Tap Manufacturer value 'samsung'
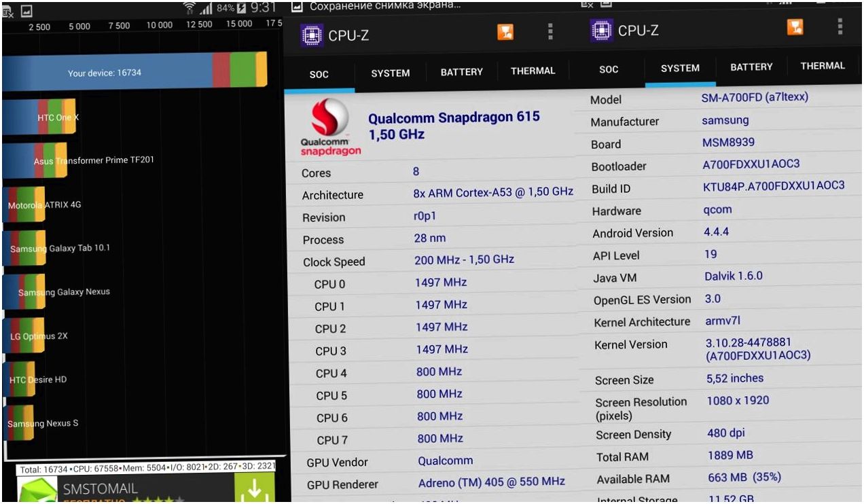The height and width of the screenshot is (504, 864). coord(725,120)
